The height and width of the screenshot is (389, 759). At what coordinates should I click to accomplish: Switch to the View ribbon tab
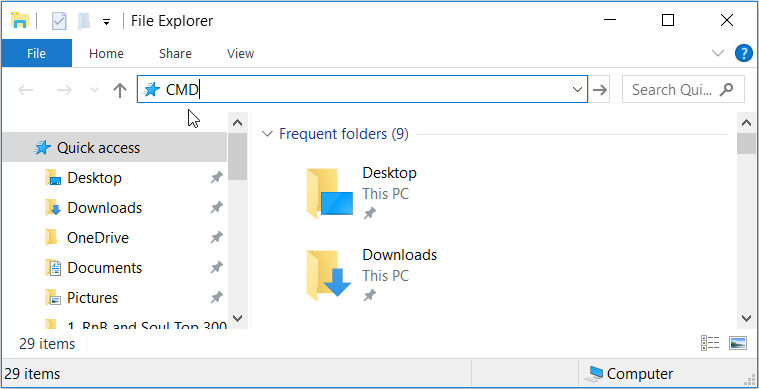click(x=241, y=53)
